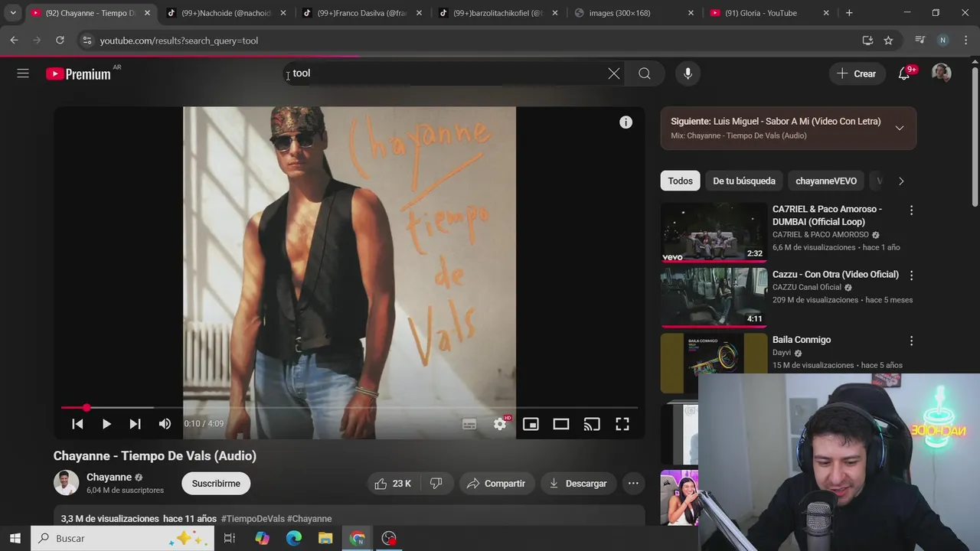Select the De tu búsqueda chip

[x=744, y=181]
